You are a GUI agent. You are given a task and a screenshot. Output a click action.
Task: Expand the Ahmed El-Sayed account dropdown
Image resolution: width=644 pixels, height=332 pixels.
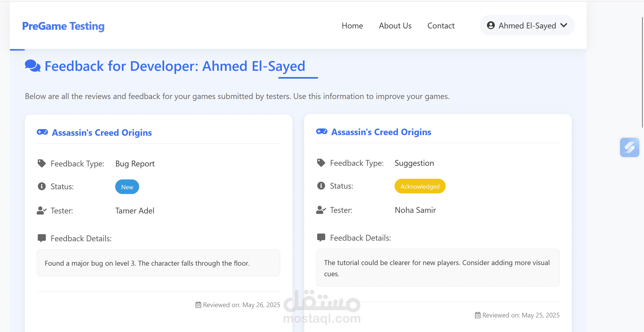coord(527,25)
